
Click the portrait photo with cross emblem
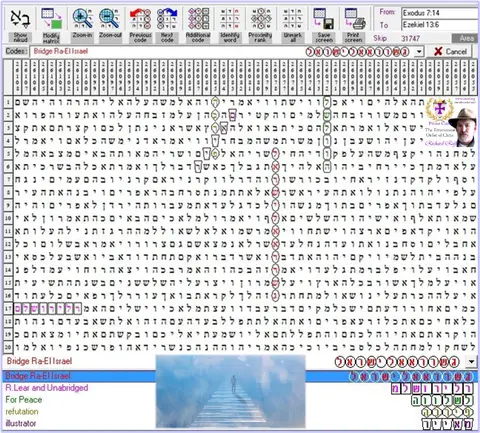451,122
